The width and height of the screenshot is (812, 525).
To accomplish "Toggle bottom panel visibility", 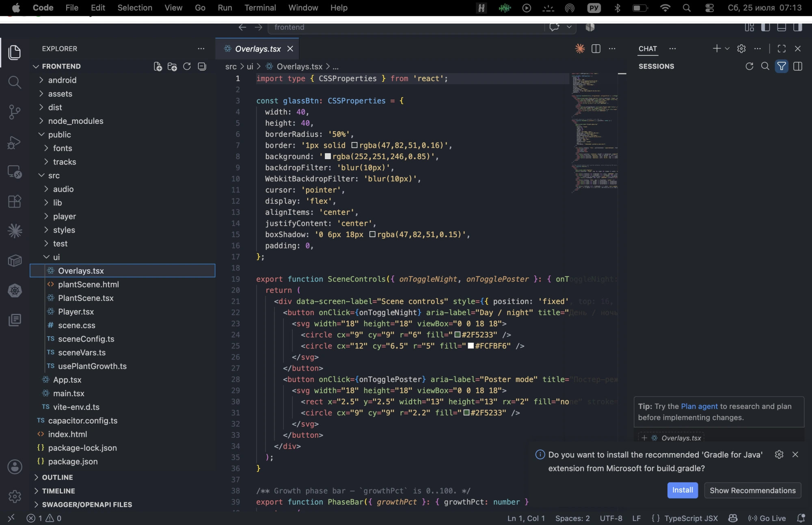I will [x=782, y=27].
